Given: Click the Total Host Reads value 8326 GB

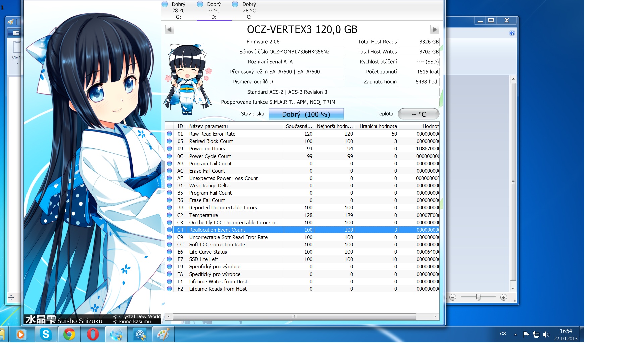Looking at the screenshot, I should pyautogui.click(x=419, y=42).
